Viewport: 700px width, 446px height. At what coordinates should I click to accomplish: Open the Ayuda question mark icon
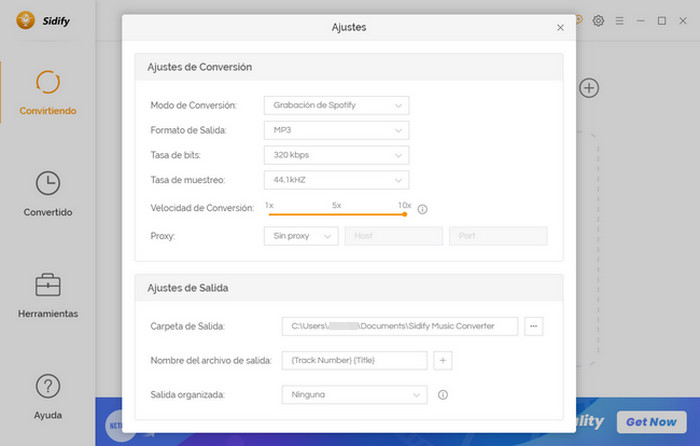point(48,386)
